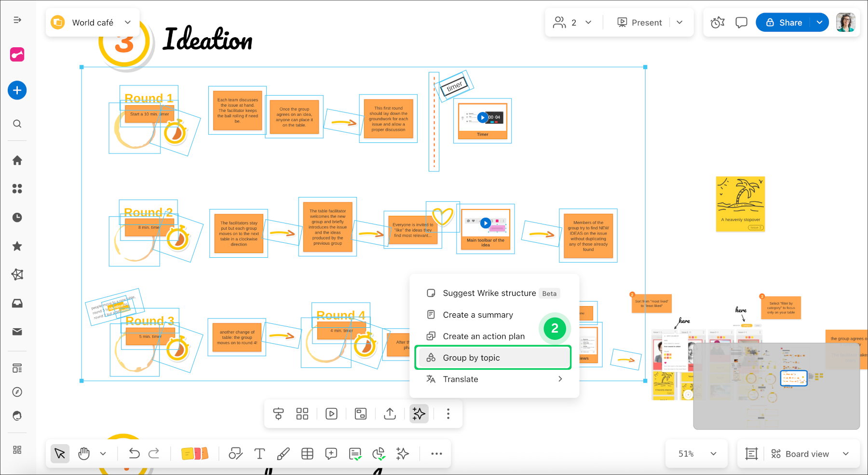Open the World café board name dropdown
Screen dimensions: 868x475
pos(128,22)
